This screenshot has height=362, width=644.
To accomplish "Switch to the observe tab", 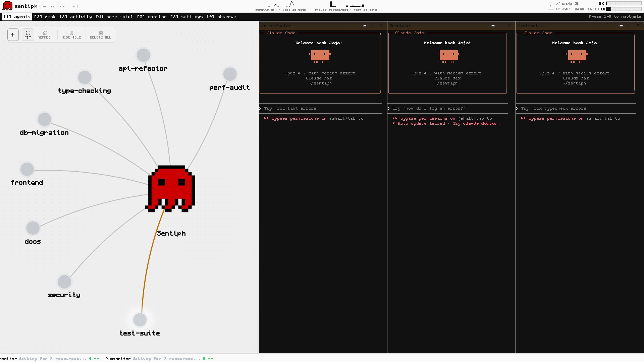I will click(221, 17).
